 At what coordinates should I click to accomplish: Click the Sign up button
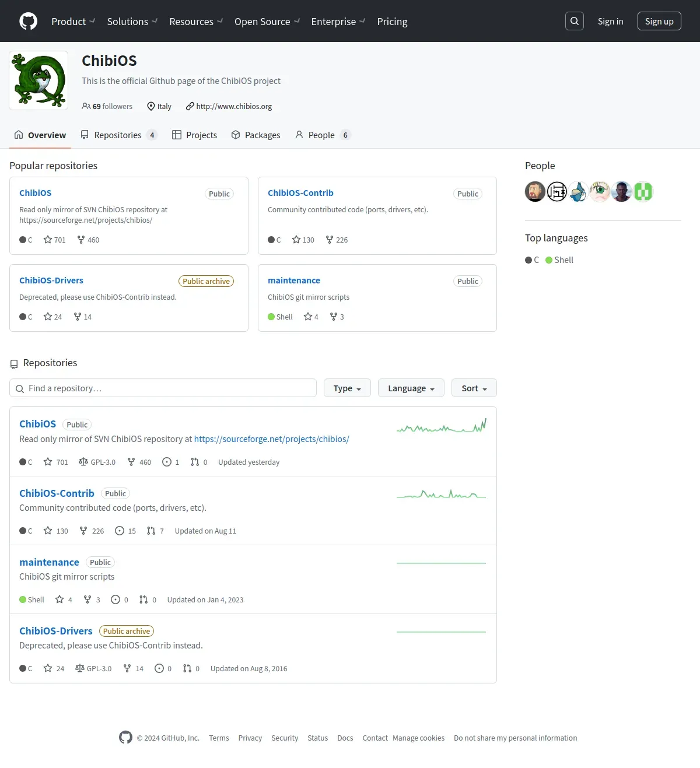coord(659,21)
